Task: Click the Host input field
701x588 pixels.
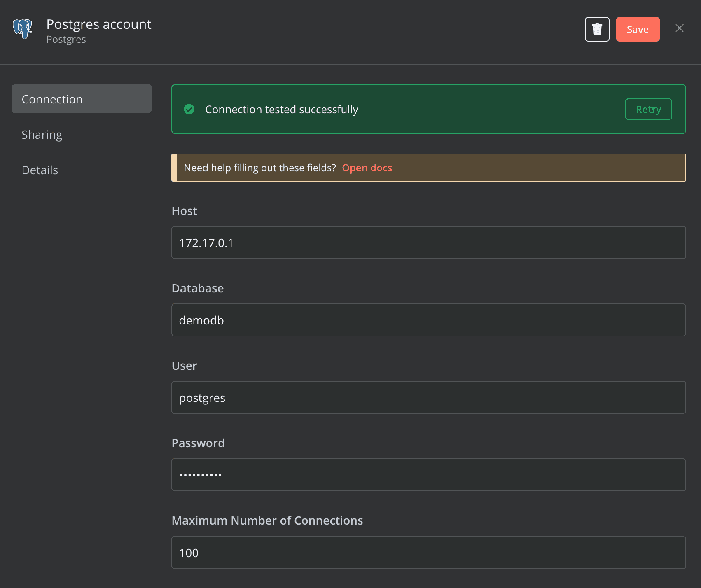Action: [428, 243]
